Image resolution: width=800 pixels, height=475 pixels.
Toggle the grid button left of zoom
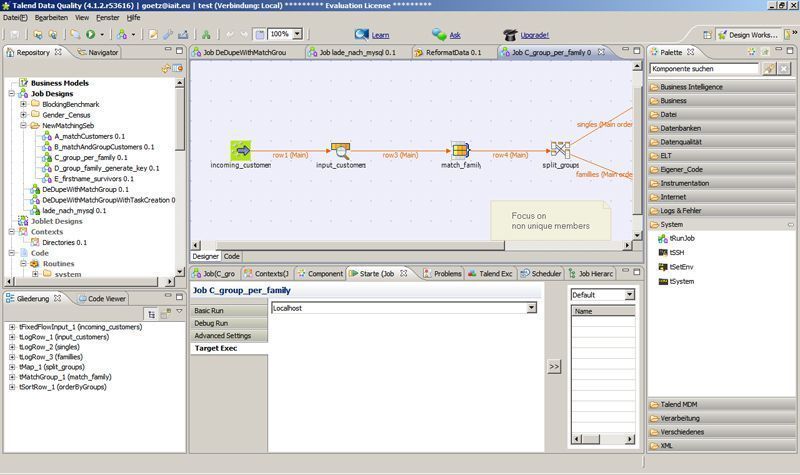260,34
